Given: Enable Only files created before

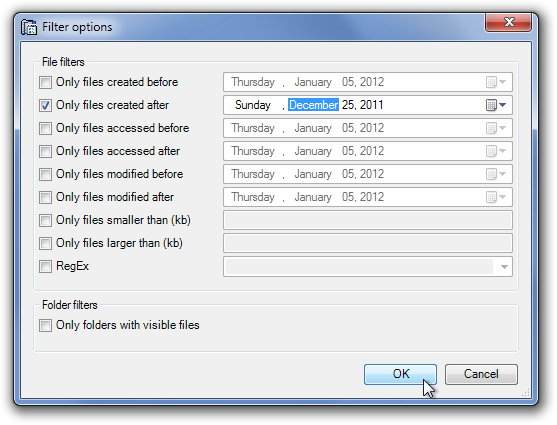Looking at the screenshot, I should click(45, 82).
